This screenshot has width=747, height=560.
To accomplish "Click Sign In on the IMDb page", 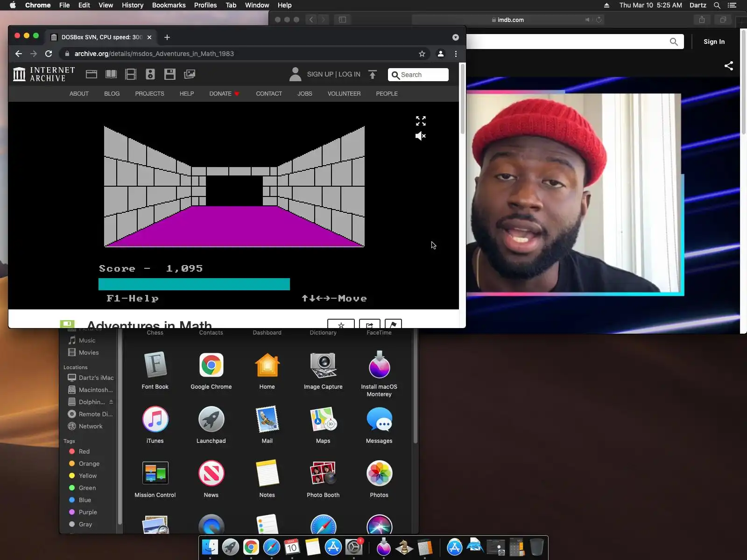I will [x=714, y=42].
